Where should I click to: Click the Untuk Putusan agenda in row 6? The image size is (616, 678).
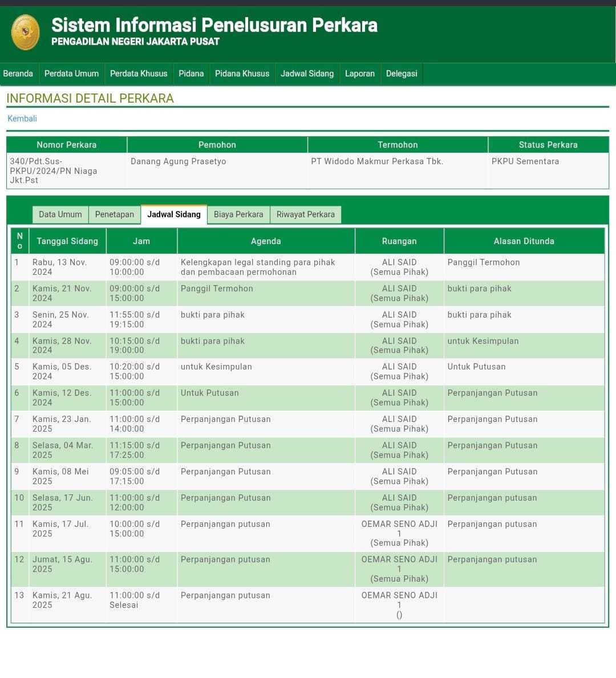click(x=209, y=393)
